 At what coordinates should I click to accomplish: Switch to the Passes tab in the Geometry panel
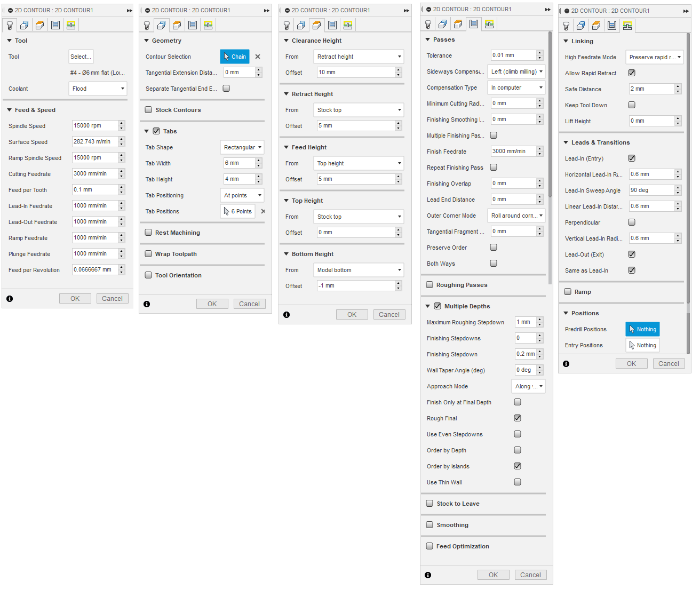point(193,25)
